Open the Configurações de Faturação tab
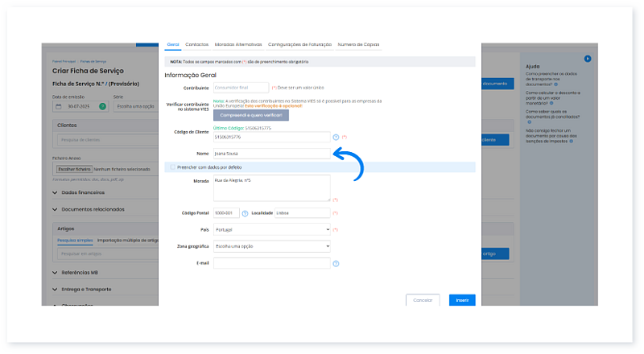644x354 pixels. [299, 44]
